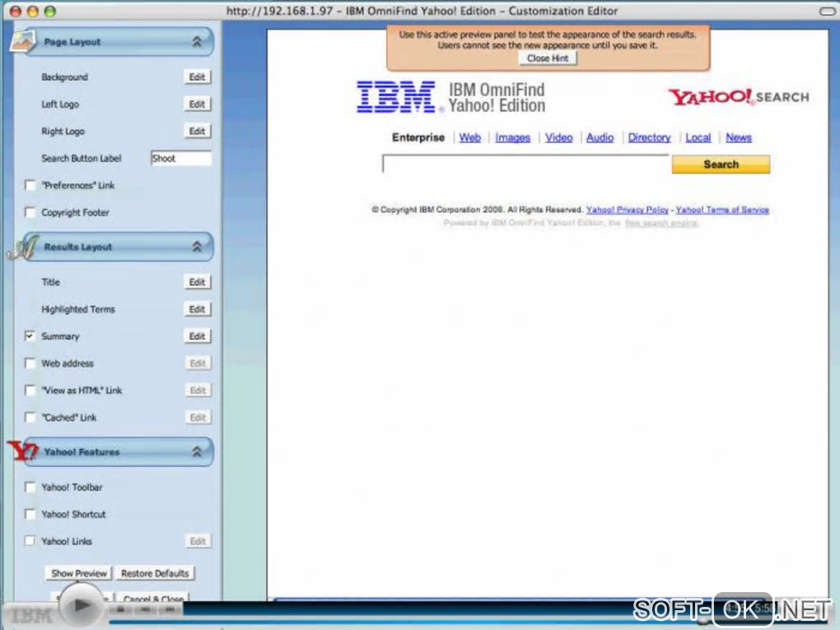The height and width of the screenshot is (630, 840).
Task: Check the "View as HTML" Link checkbox
Action: click(x=30, y=390)
